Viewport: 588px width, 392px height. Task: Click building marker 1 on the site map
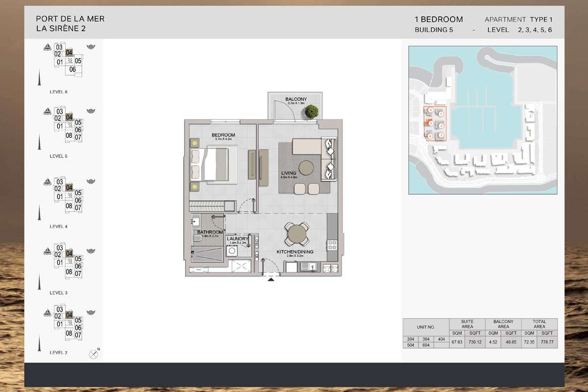point(441,113)
